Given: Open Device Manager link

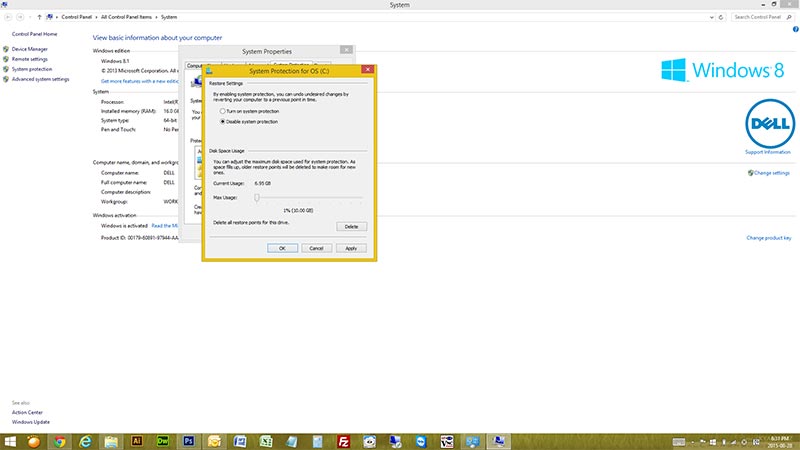Looking at the screenshot, I should 30,49.
